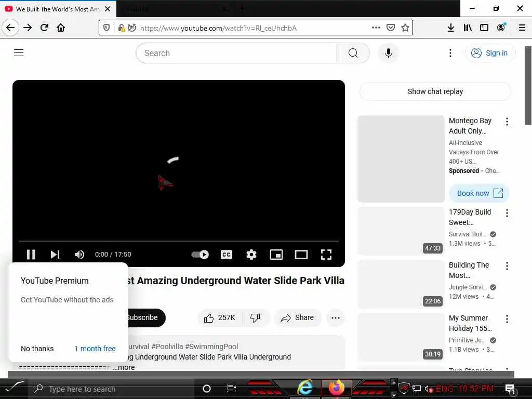This screenshot has height=399, width=532.
Task: Toggle closed captions
Action: coord(227,255)
